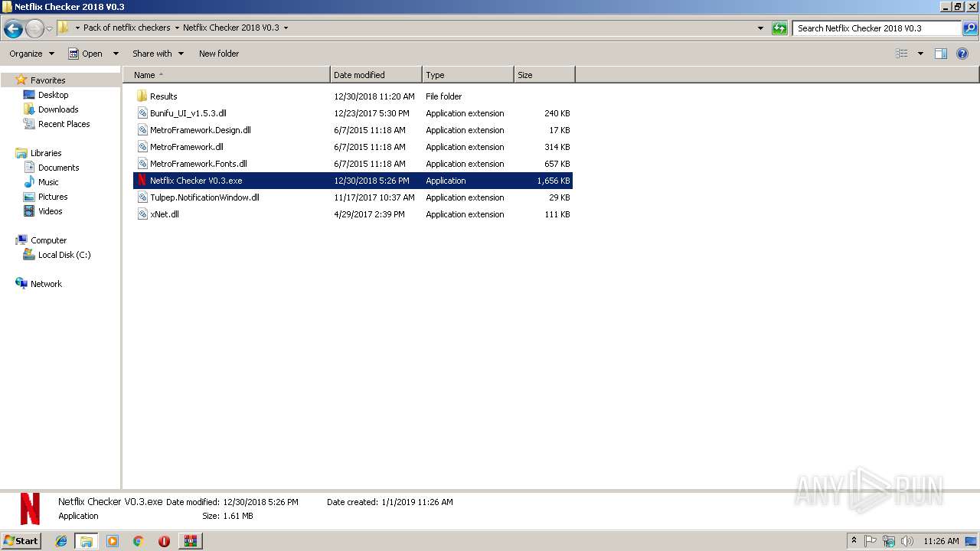Screen dimensions: 980x551
Task: Open the recent pages history dropdown
Action: 49,29
